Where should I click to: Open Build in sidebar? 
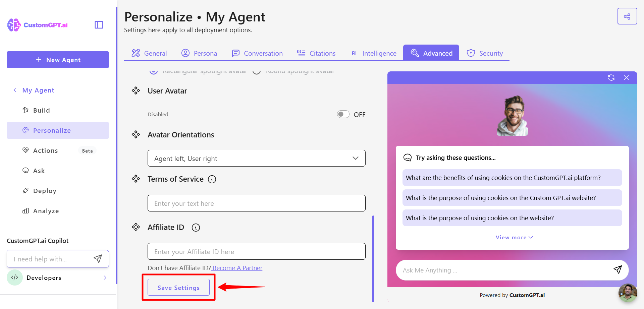click(x=58, y=110)
